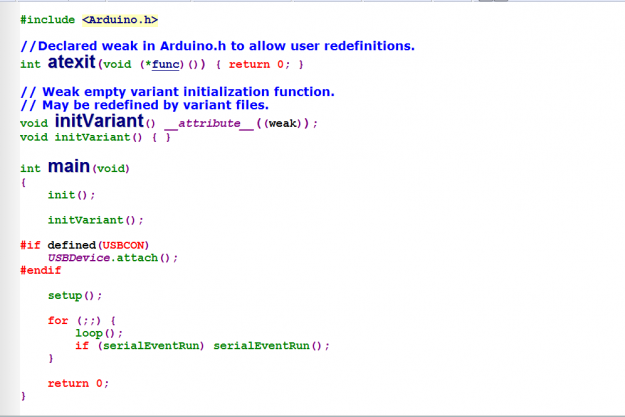Click the int keyword before main
This screenshot has width=625, height=417.
(x=31, y=168)
